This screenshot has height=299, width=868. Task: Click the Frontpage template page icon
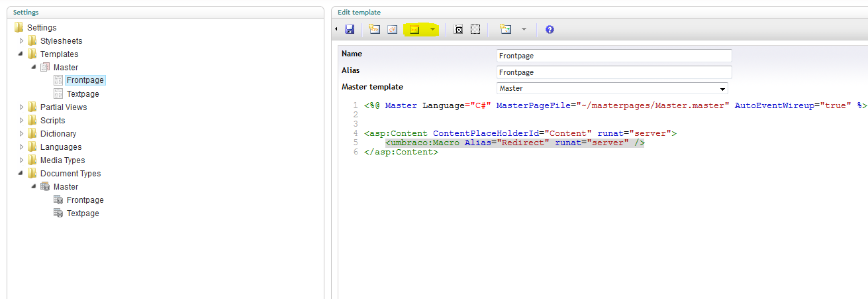coord(58,81)
